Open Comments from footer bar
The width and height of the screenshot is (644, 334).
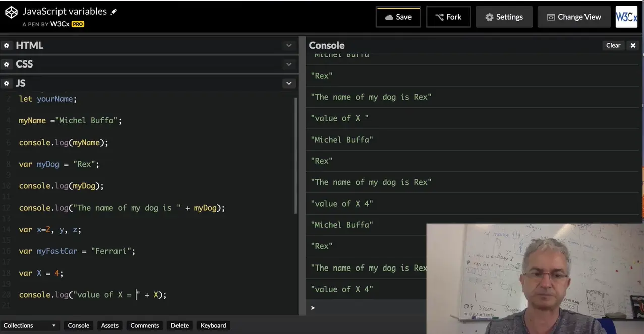[145, 325]
